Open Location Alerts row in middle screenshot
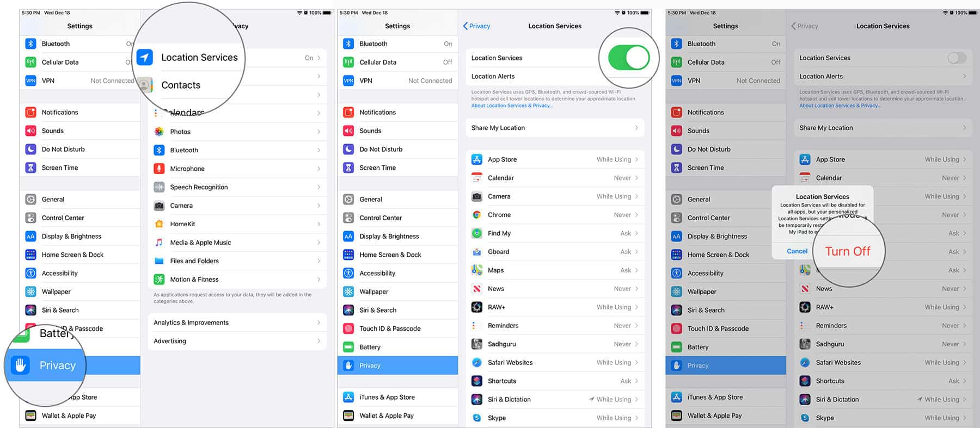Screen dimensions: 980x428 pyautogui.click(x=555, y=76)
